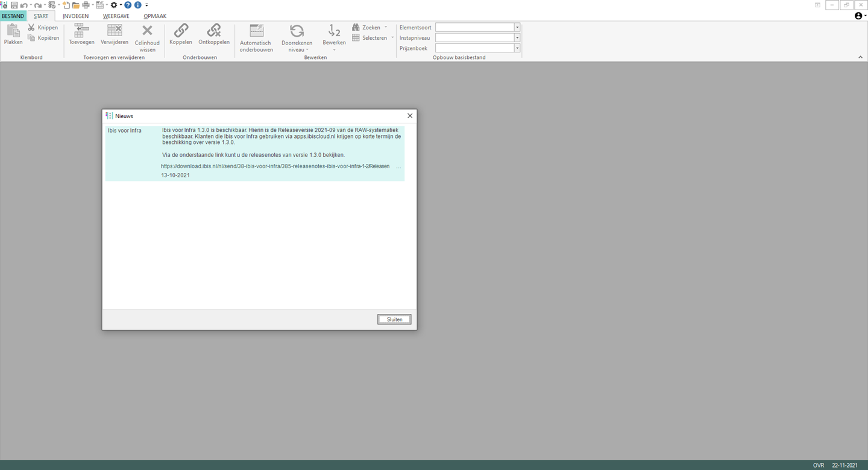Image resolution: width=868 pixels, height=470 pixels.
Task: Open the Selecteren dropdown arrow
Action: (392, 38)
